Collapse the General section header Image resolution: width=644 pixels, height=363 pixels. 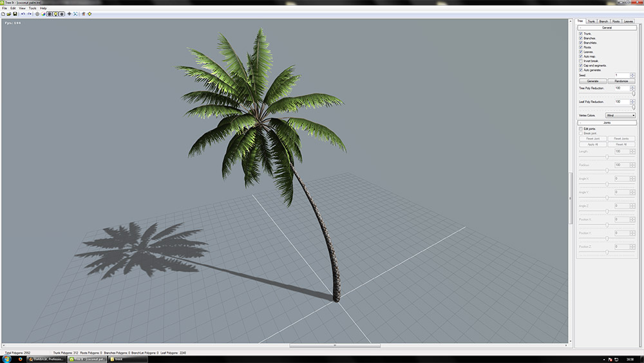[607, 28]
